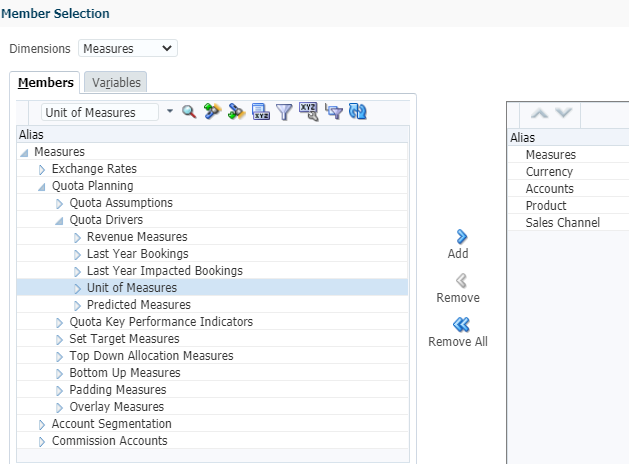Screen dimensions: 629x464
Task: Click the Remove label
Action: click(458, 298)
